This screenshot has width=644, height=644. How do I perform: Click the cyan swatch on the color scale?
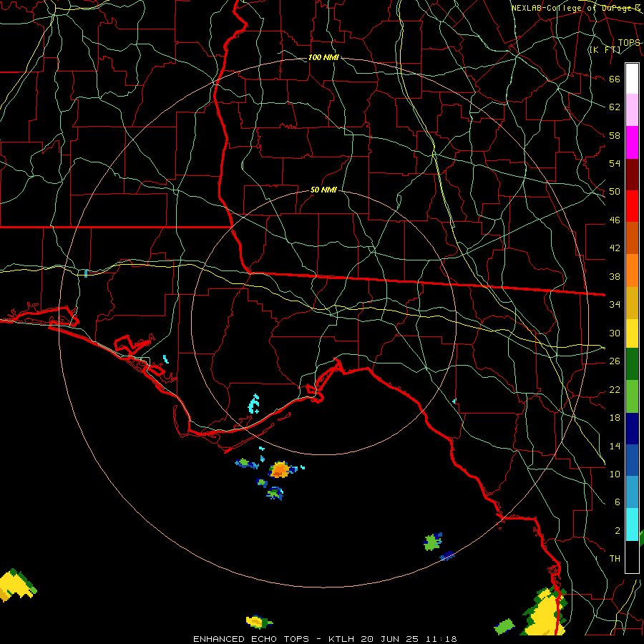(632, 524)
